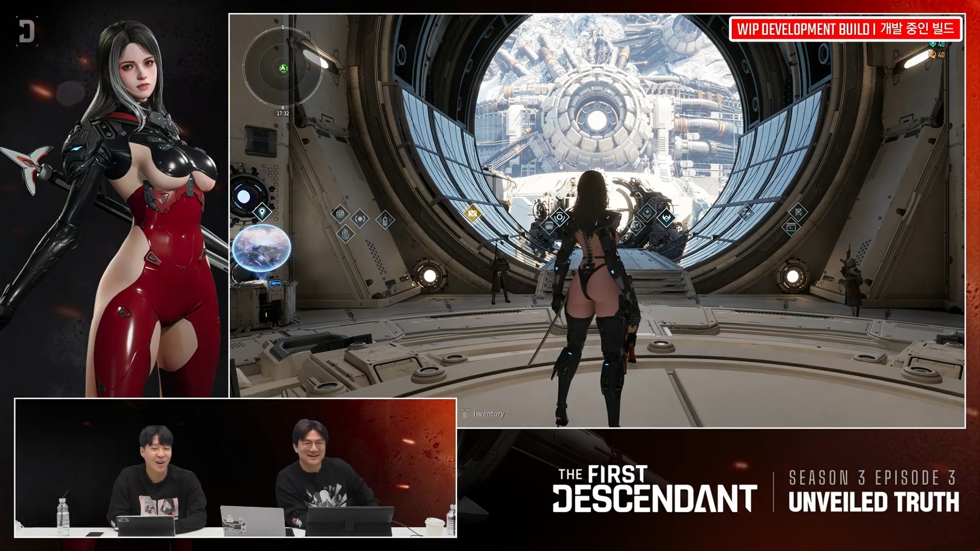
Task: Open the gold mailbox envelope marker
Action: pos(473,213)
